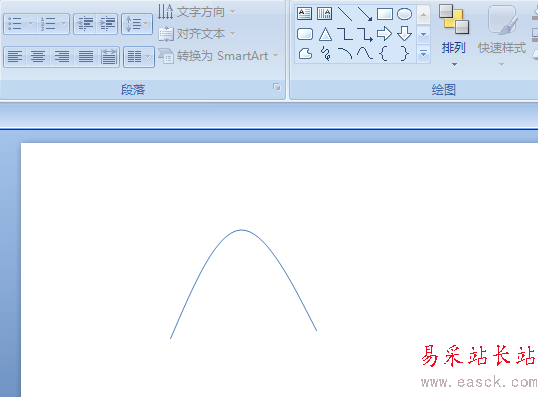The width and height of the screenshot is (538, 397).
Task: Select the down arrow shape
Action: click(405, 34)
